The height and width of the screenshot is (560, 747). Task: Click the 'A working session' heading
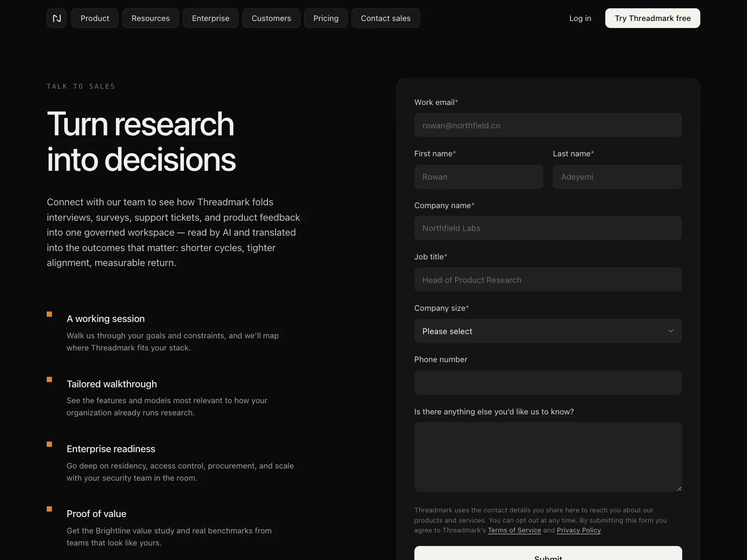pyautogui.click(x=106, y=319)
